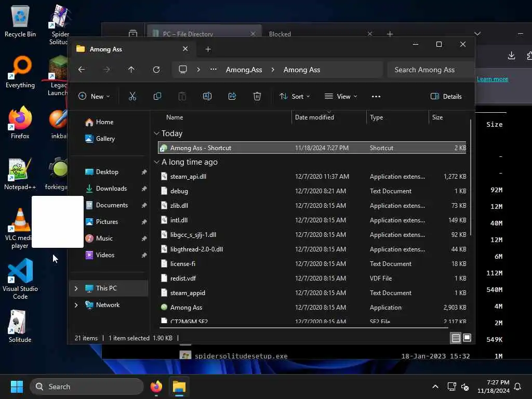Click the file list vertical scrollbar

click(x=470, y=178)
